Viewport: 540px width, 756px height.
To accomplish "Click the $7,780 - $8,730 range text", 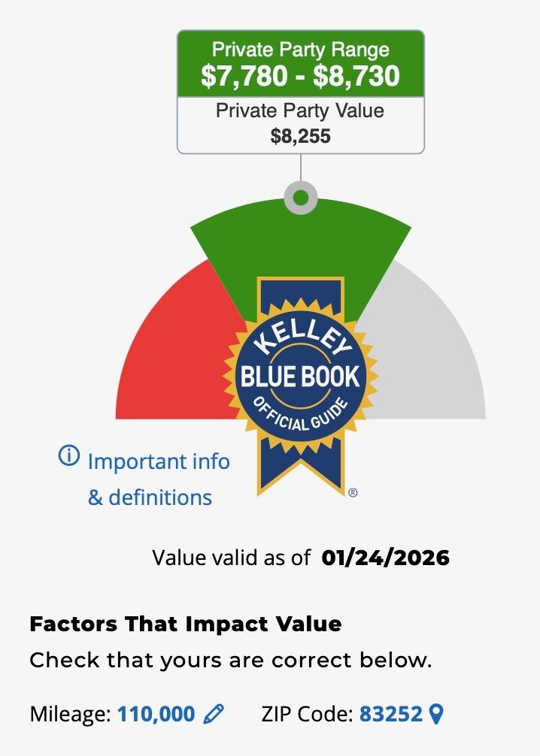I will tap(300, 76).
